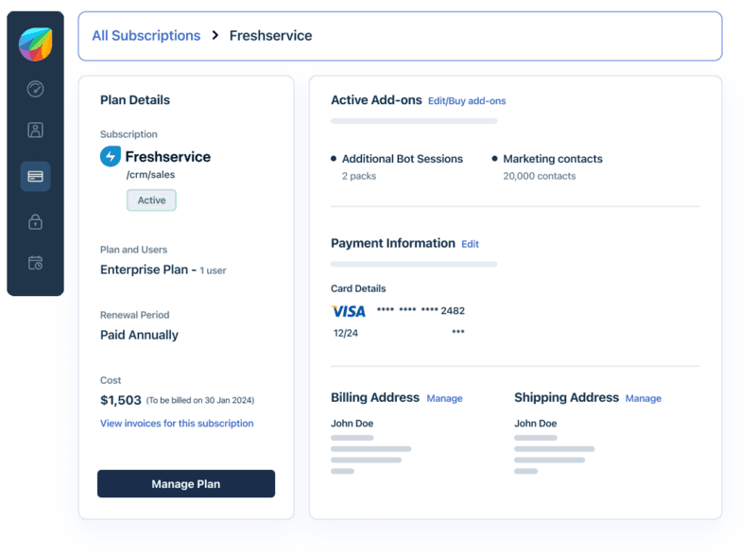The image size is (756, 556).
Task: Go back to All Subscriptions
Action: coord(146,36)
